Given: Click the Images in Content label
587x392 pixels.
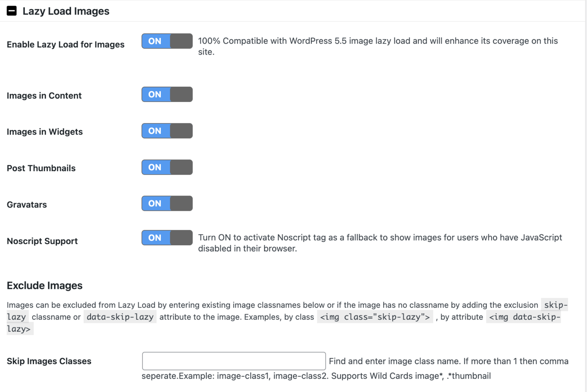Looking at the screenshot, I should click(44, 96).
